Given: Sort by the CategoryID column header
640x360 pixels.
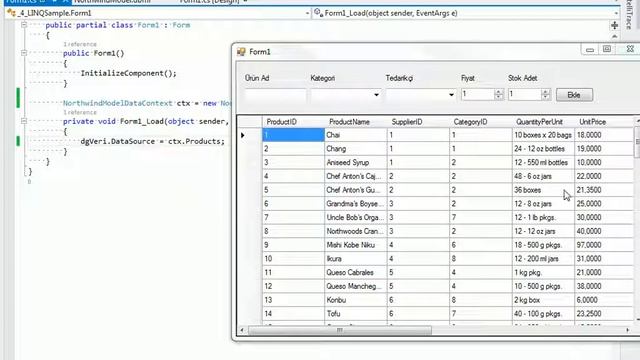Looking at the screenshot, I should coord(480,122).
